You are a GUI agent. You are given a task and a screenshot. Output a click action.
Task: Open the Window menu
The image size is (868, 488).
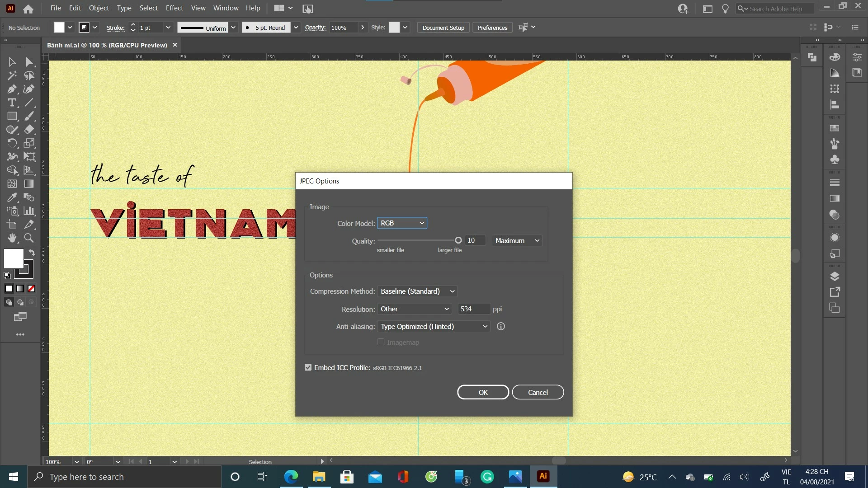tap(226, 8)
